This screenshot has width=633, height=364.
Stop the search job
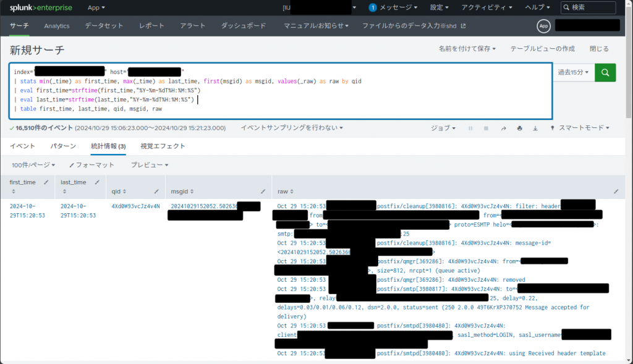[x=486, y=127]
